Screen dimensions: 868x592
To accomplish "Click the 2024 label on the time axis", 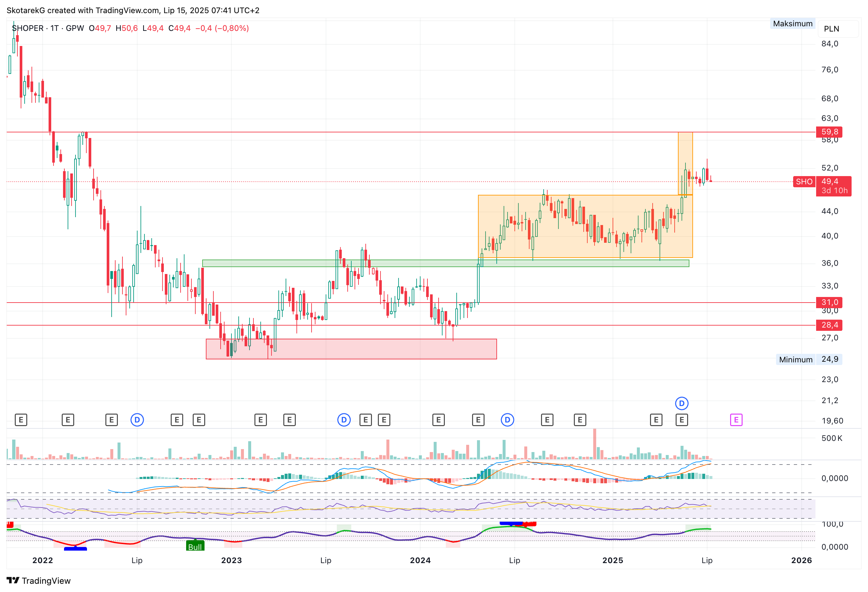I will 420,560.
